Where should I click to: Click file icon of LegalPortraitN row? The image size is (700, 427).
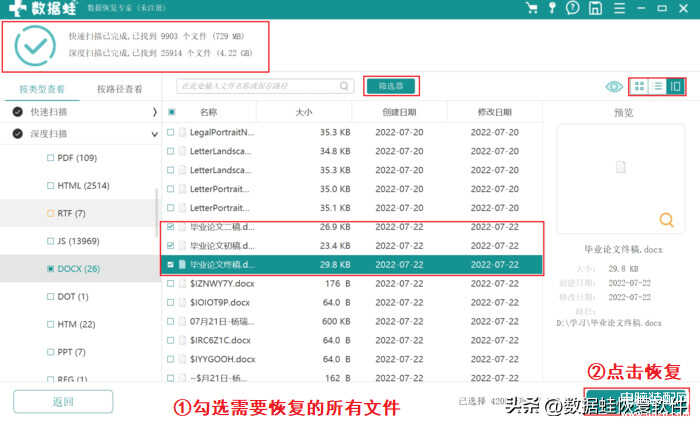[x=182, y=132]
